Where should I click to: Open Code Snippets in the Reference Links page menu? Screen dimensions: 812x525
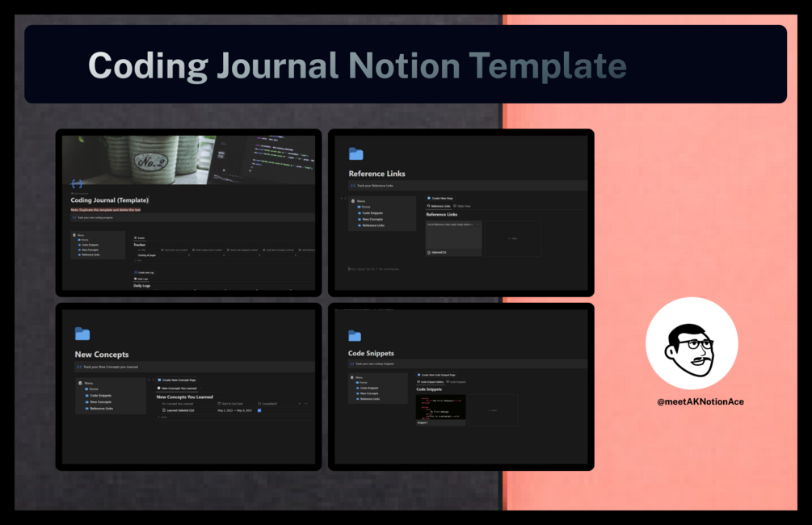pyautogui.click(x=370, y=212)
